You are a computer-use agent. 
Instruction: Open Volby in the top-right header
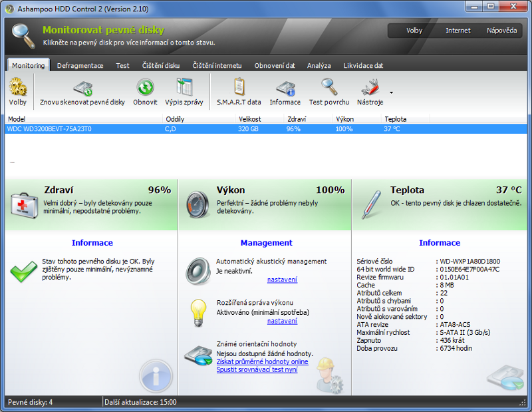pos(414,31)
